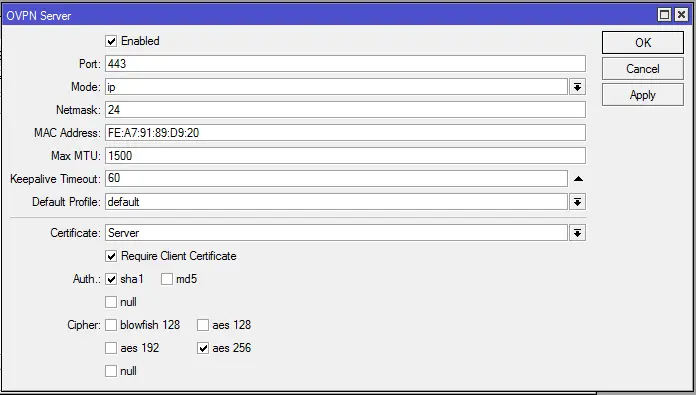Uncheck the aes 256 cipher

pos(203,348)
